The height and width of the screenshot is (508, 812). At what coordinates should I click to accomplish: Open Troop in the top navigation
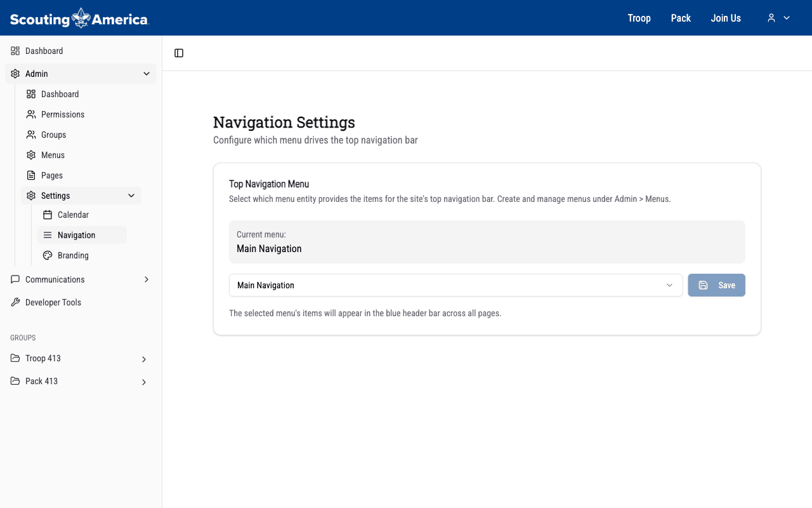tap(639, 18)
